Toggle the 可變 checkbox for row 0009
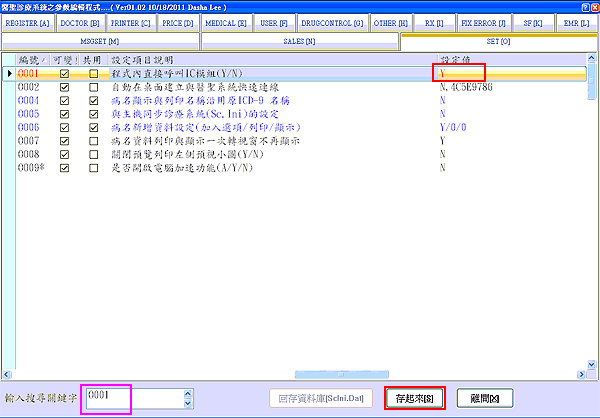 (65, 168)
